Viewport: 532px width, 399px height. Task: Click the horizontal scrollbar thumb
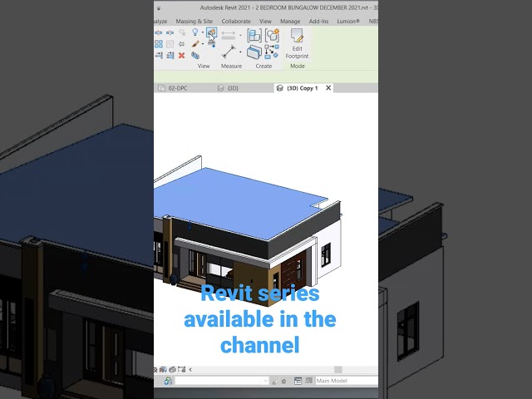pos(338,369)
